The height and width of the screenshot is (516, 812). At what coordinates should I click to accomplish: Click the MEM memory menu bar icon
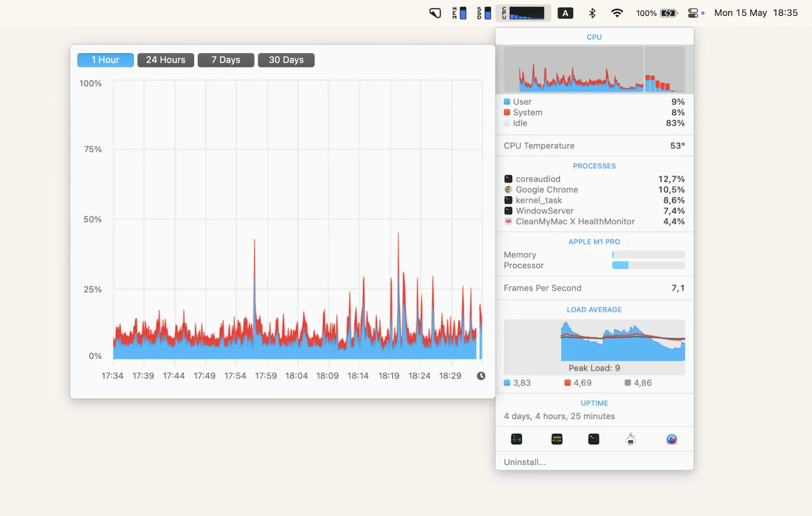click(x=459, y=13)
